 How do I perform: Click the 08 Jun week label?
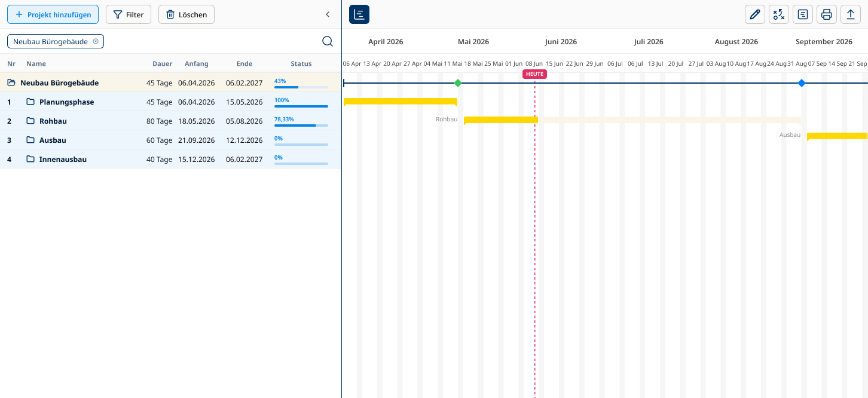pyautogui.click(x=534, y=63)
